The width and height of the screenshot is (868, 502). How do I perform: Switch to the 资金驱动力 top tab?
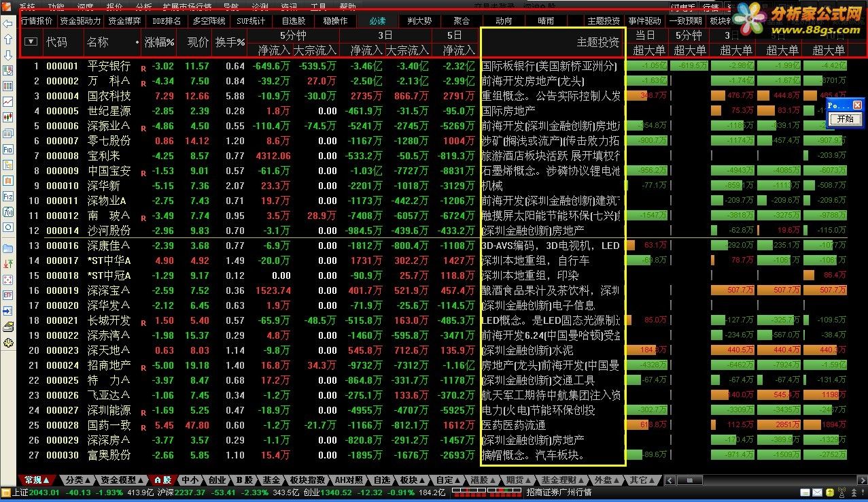pyautogui.click(x=80, y=21)
